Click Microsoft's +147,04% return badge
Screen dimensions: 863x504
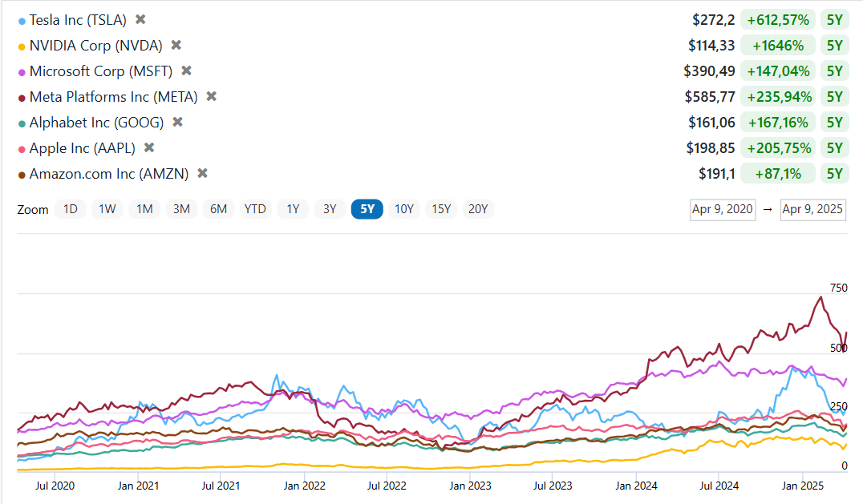click(x=778, y=71)
